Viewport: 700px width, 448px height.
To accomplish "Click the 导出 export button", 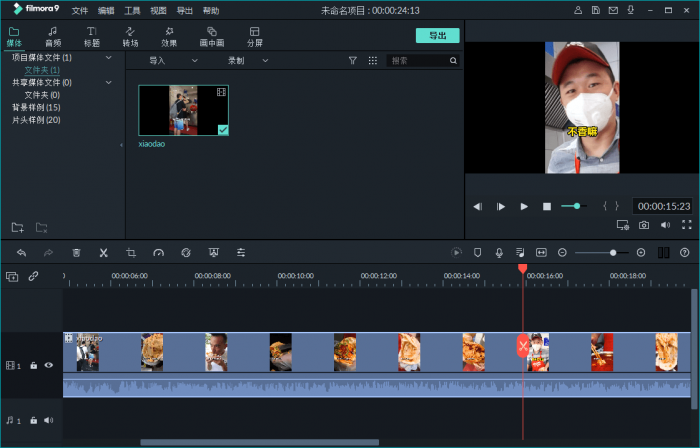I will (x=437, y=35).
